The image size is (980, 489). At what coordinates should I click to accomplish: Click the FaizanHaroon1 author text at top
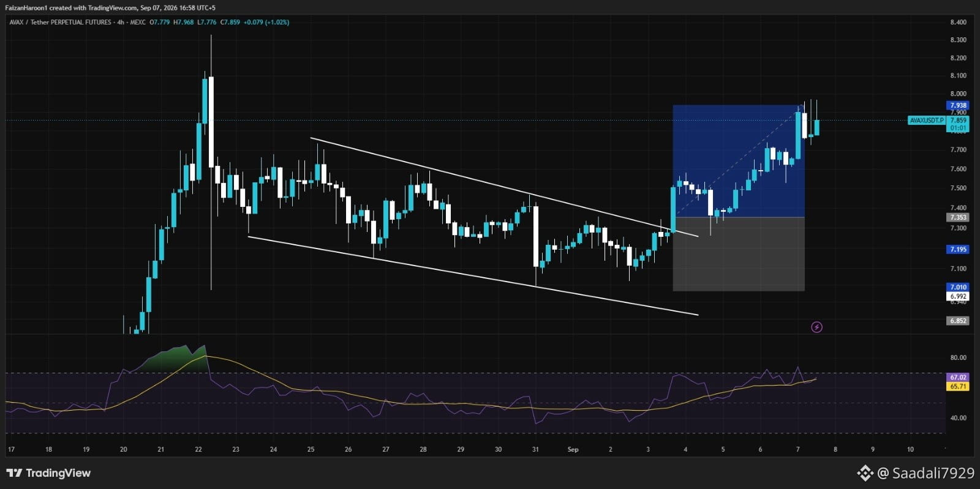(26, 7)
